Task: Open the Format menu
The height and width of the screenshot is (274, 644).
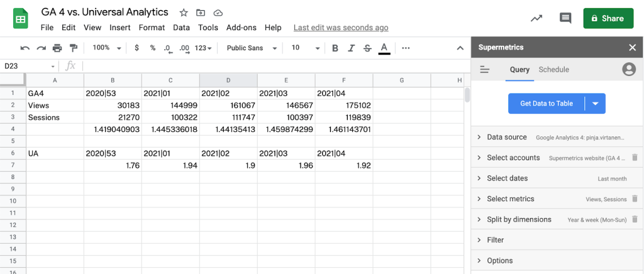Action: point(152,28)
